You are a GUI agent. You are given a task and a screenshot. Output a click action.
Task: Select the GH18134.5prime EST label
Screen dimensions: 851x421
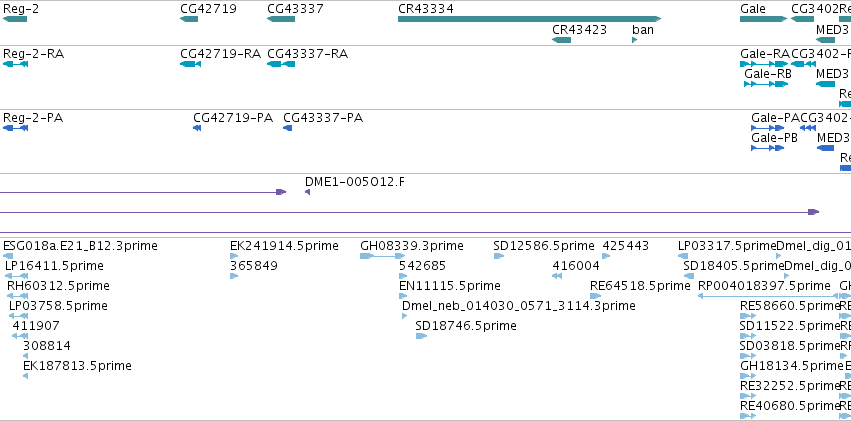click(790, 366)
